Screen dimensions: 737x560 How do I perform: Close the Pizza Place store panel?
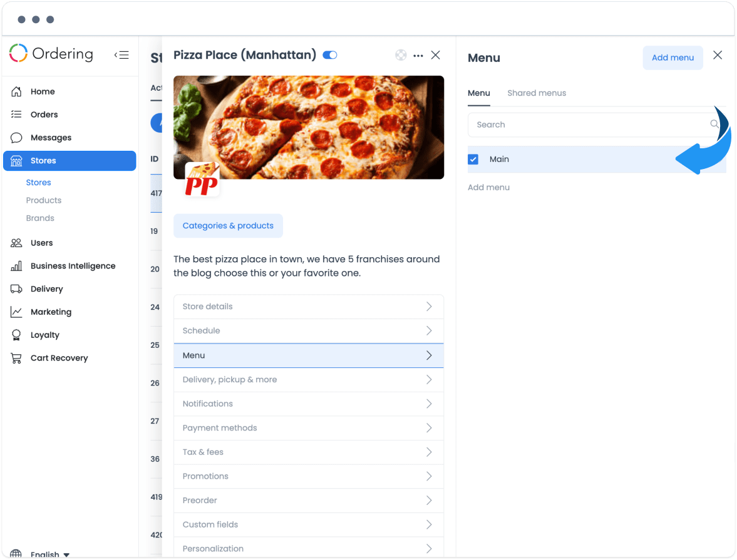(x=436, y=55)
